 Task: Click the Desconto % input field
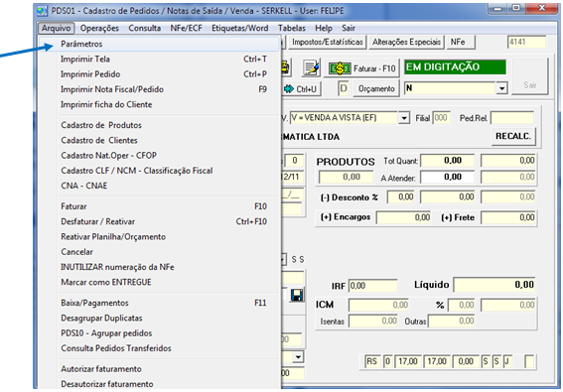coord(401,196)
